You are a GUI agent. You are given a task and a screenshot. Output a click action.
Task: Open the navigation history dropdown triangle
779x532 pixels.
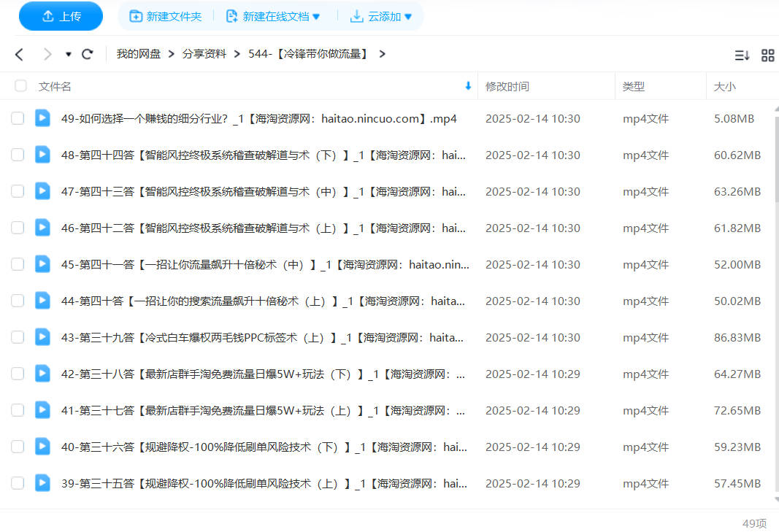coord(69,54)
